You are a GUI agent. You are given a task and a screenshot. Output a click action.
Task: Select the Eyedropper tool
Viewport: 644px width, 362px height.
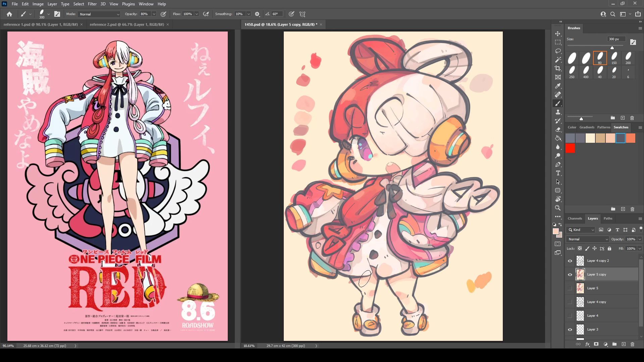558,86
